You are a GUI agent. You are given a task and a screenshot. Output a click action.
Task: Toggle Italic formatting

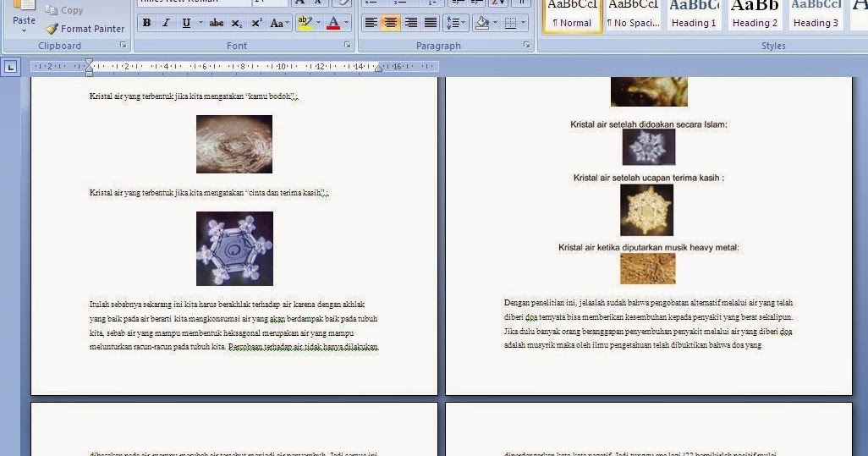[x=166, y=23]
